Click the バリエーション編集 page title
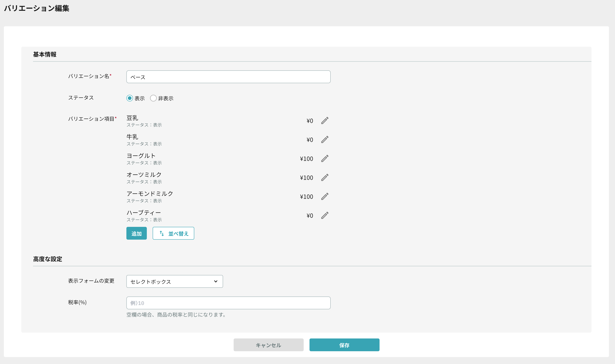 click(37, 8)
